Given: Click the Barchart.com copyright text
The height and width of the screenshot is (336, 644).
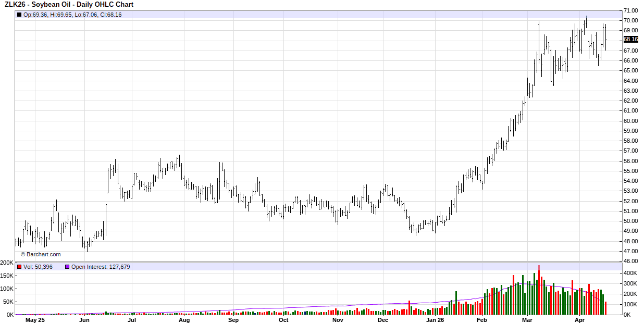Looking at the screenshot, I should tap(41, 254).
